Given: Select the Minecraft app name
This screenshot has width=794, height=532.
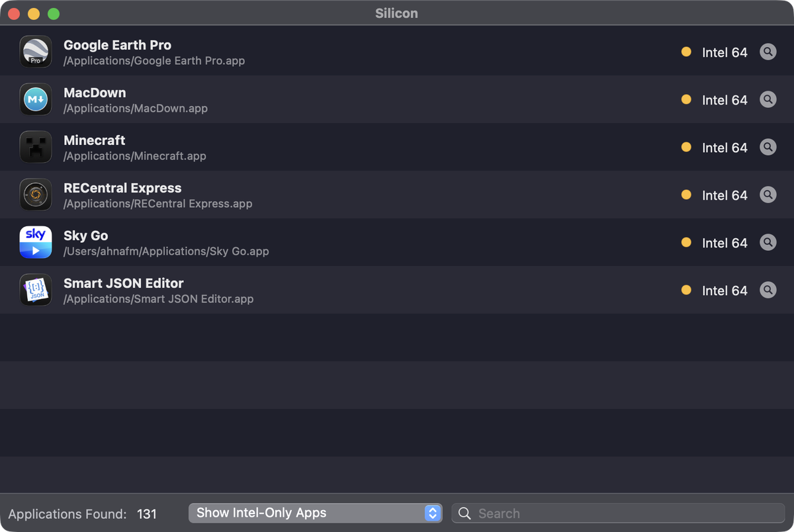Looking at the screenshot, I should tap(95, 140).
